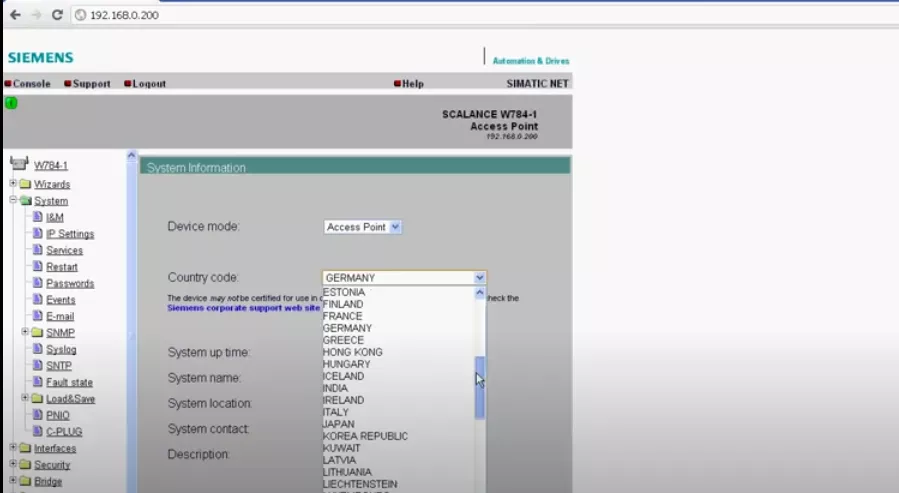The image size is (899, 493).
Task: Expand the SNMP folder node
Action: [x=25, y=332]
